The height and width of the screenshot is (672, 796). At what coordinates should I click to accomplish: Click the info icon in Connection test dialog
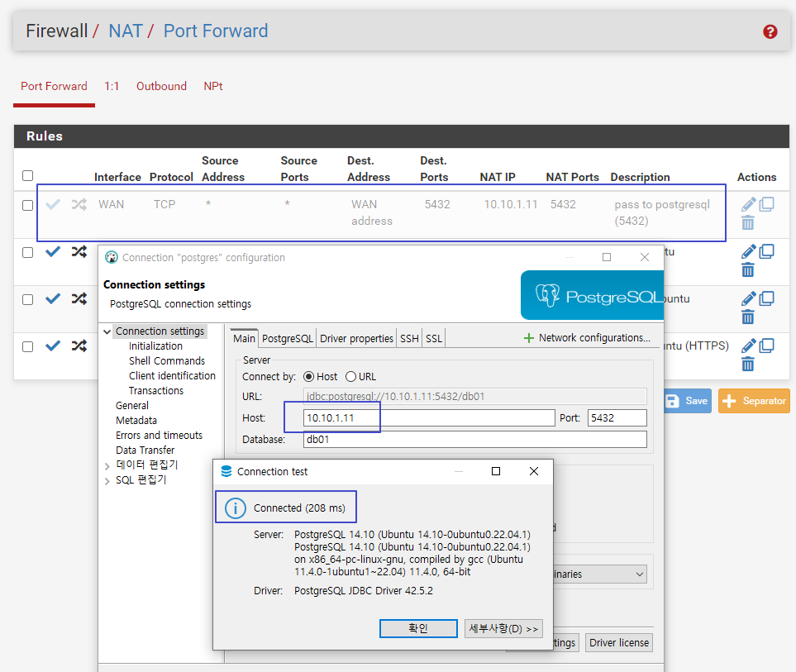235,508
